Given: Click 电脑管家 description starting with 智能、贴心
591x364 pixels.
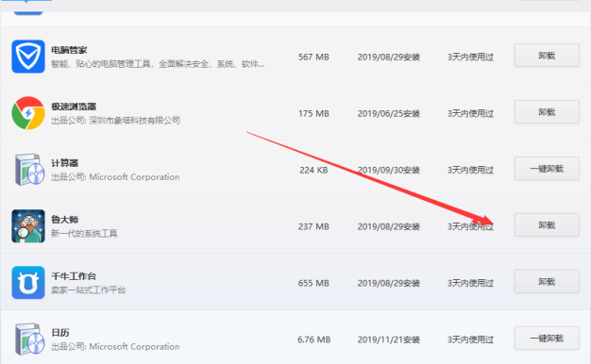Looking at the screenshot, I should [x=158, y=64].
